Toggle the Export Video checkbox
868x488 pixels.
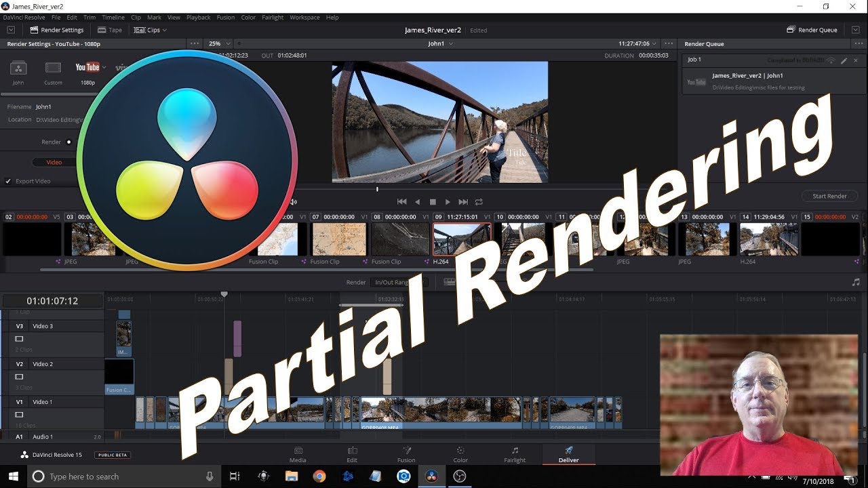point(8,181)
